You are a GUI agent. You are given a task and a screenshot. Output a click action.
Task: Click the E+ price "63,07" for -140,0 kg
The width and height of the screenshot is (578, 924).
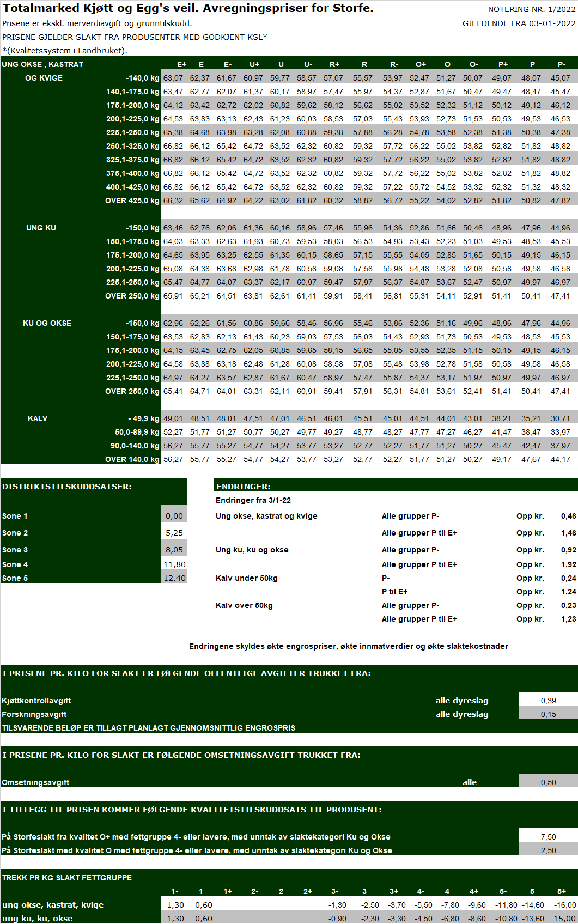[173, 78]
